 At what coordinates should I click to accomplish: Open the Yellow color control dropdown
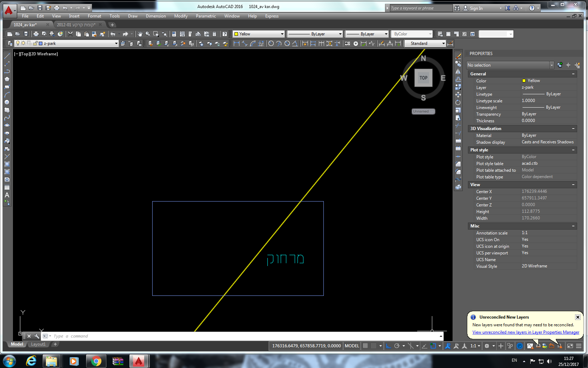tap(282, 34)
